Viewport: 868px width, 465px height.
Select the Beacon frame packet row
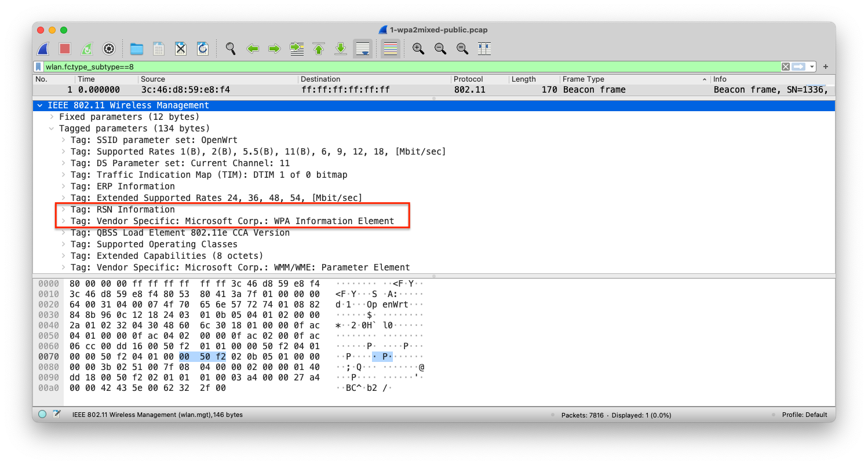pyautogui.click(x=406, y=90)
